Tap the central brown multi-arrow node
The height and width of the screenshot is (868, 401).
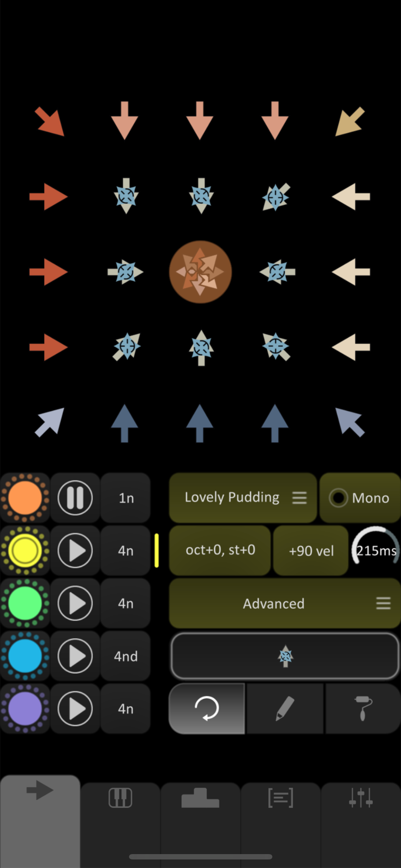[200, 272]
